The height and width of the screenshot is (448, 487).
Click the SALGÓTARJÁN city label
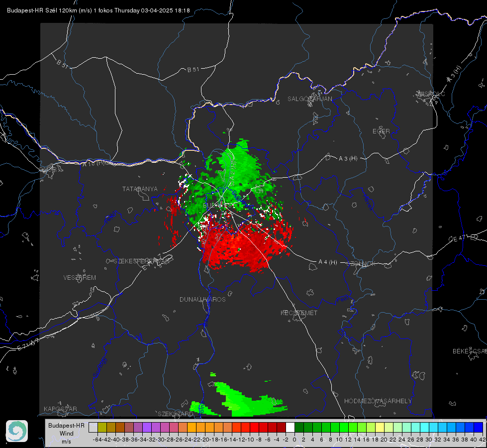tap(309, 99)
